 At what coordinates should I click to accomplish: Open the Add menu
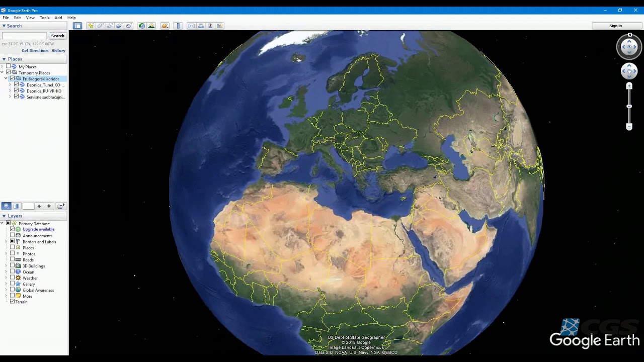coord(58,18)
